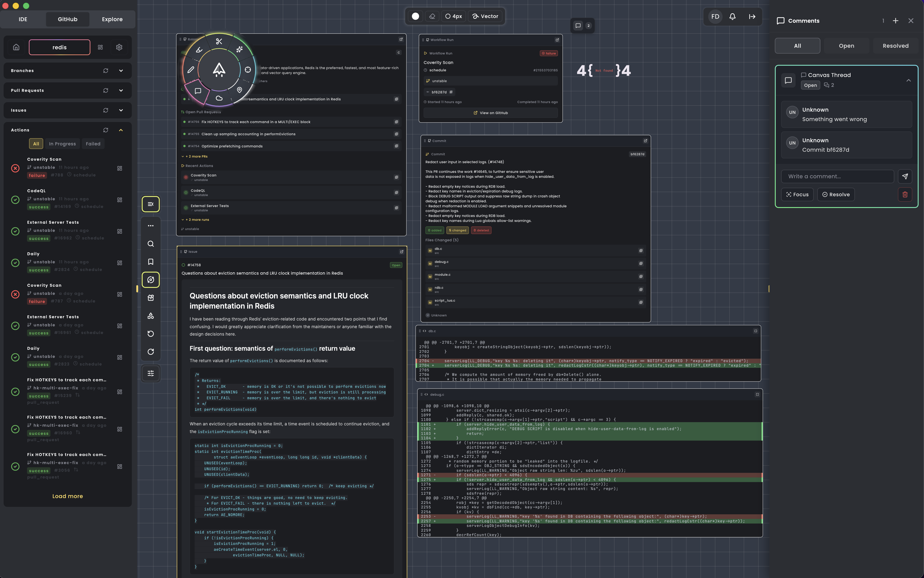Viewport: 924px width, 578px height.
Task: Expand the Pull Requests section chevron
Action: click(x=121, y=91)
